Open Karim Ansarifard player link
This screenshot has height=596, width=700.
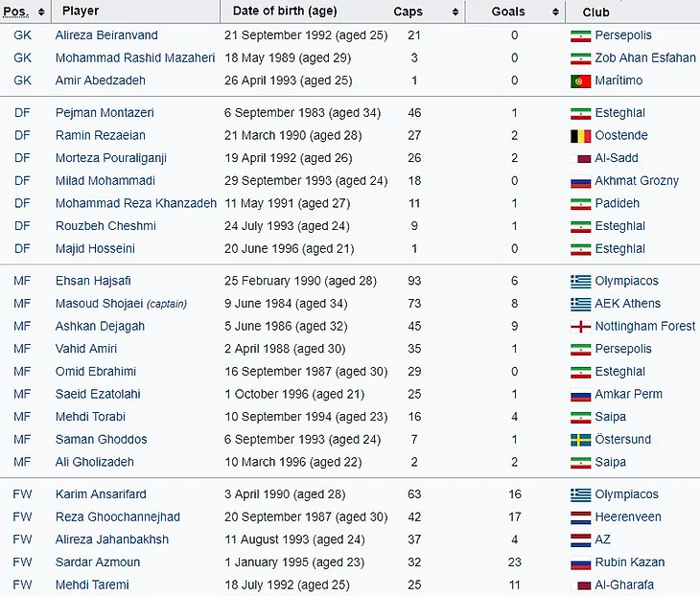tap(101, 494)
